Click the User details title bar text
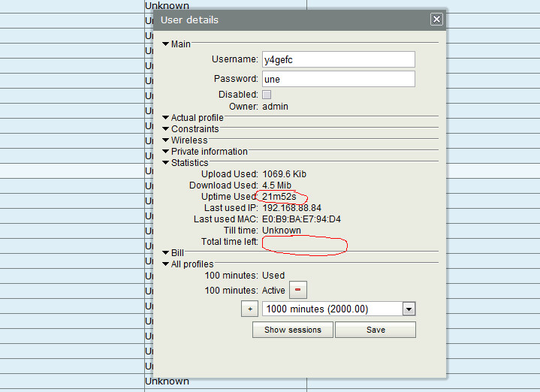The width and height of the screenshot is (540, 392). tap(189, 20)
